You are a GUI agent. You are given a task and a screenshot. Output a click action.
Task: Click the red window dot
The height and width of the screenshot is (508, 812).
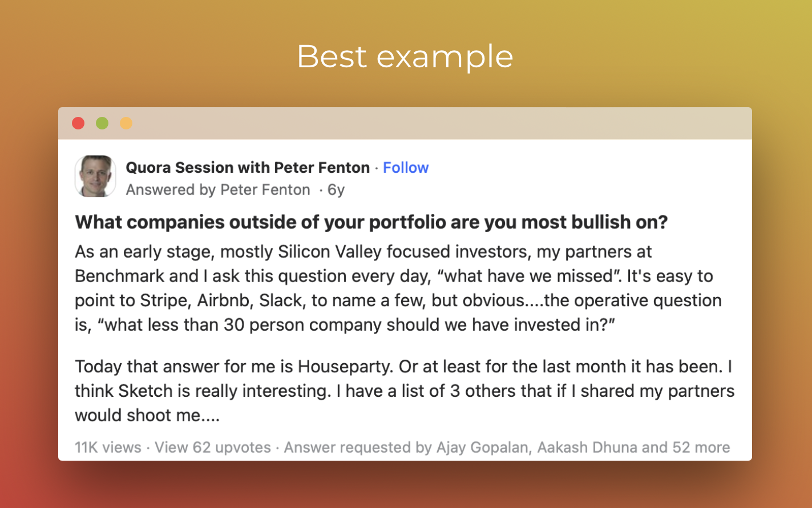(78, 123)
